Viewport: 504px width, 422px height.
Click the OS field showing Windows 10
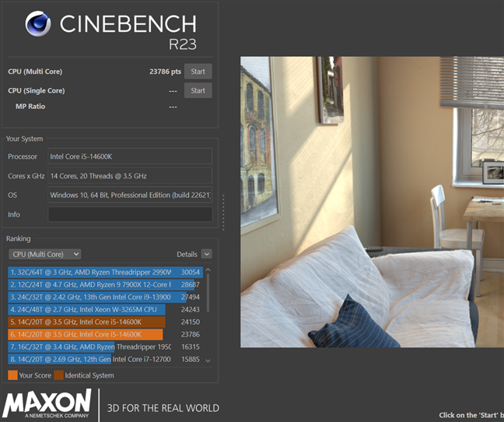130,195
